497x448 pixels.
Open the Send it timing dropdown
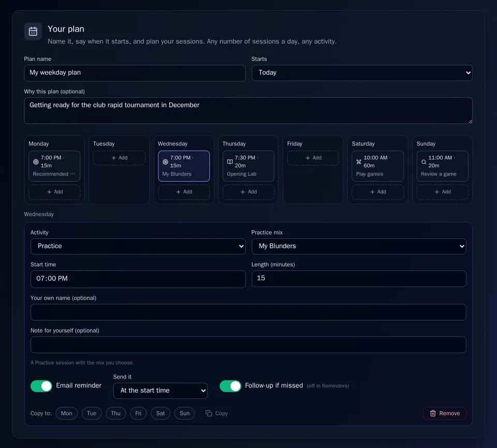[x=160, y=391]
